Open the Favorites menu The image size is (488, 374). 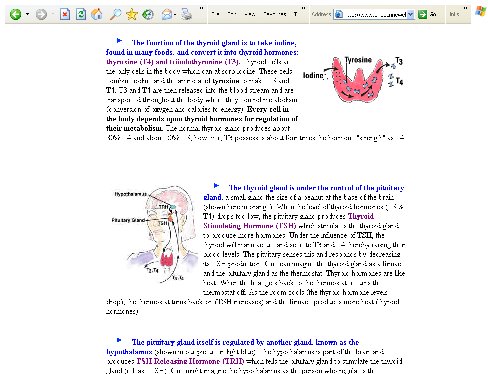(x=275, y=14)
